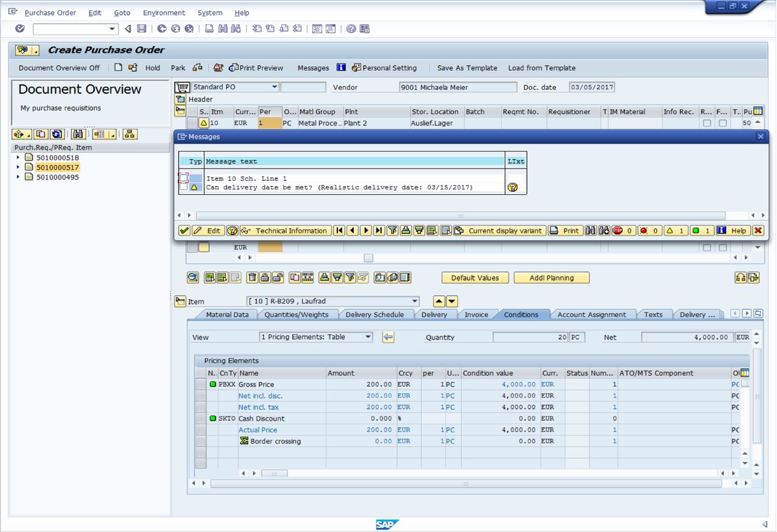
Task: Click the binoculars Find icon in Document Overview
Action: [78, 134]
